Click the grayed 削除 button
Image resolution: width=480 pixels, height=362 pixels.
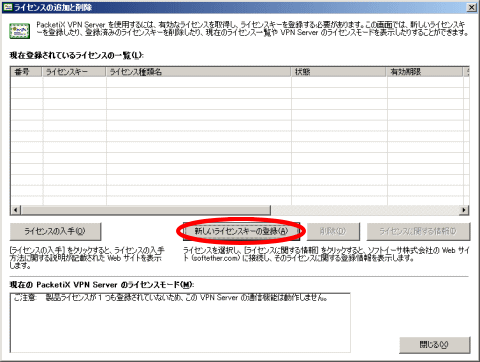tap(333, 231)
